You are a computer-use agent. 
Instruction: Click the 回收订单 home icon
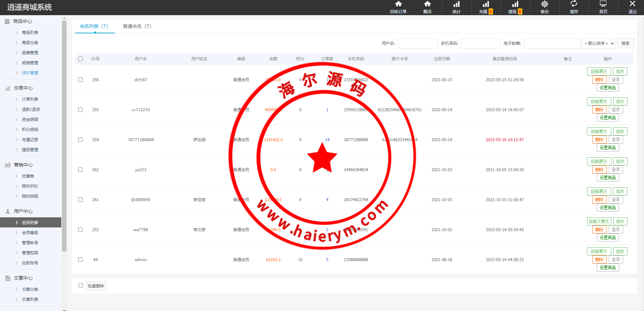(x=398, y=4)
